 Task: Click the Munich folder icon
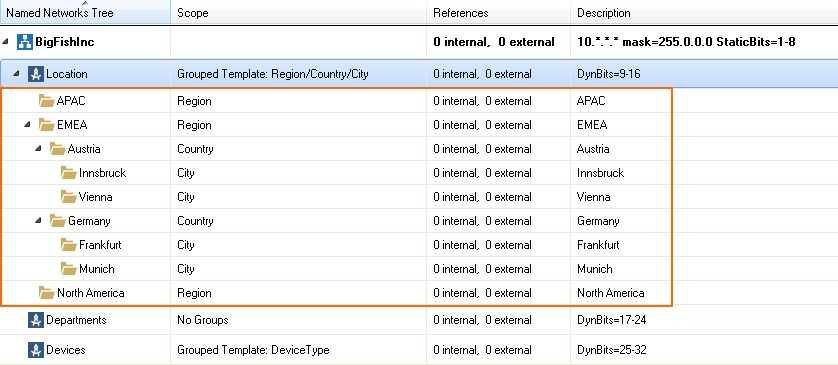[68, 269]
